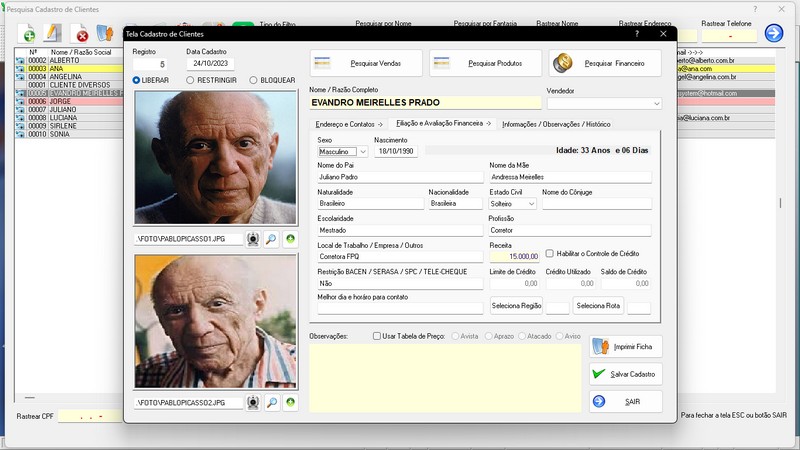Select the RESTRINGIR radio option
Image resolution: width=800 pixels, height=450 pixels.
click(x=191, y=80)
